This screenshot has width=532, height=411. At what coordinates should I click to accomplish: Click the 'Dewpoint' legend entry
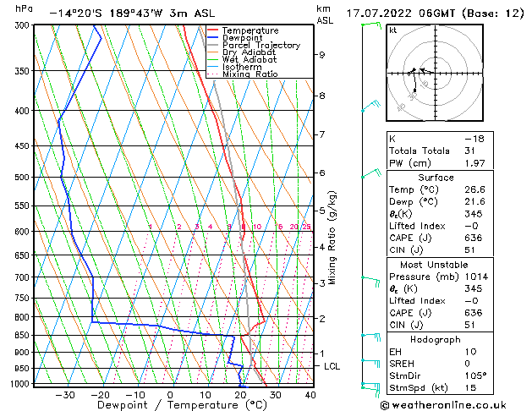click(x=242, y=38)
